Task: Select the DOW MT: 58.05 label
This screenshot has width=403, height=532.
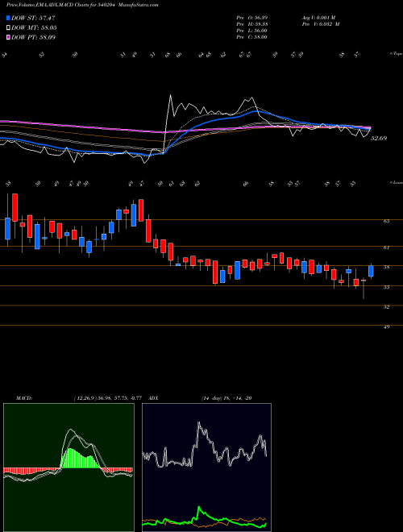Action: [34, 28]
